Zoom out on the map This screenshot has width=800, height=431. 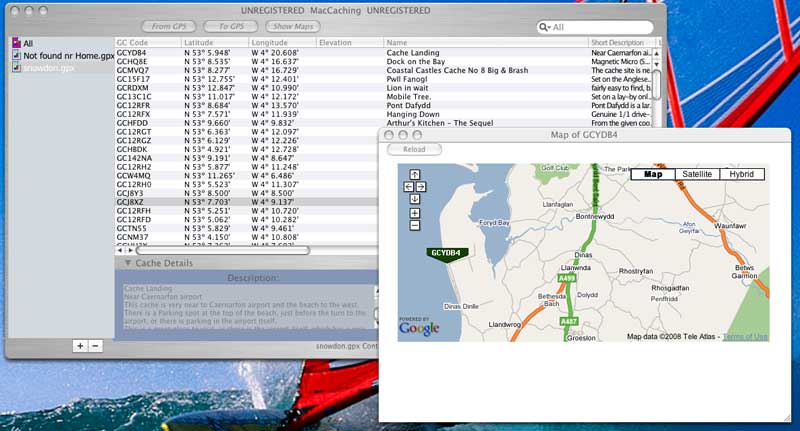click(415, 225)
